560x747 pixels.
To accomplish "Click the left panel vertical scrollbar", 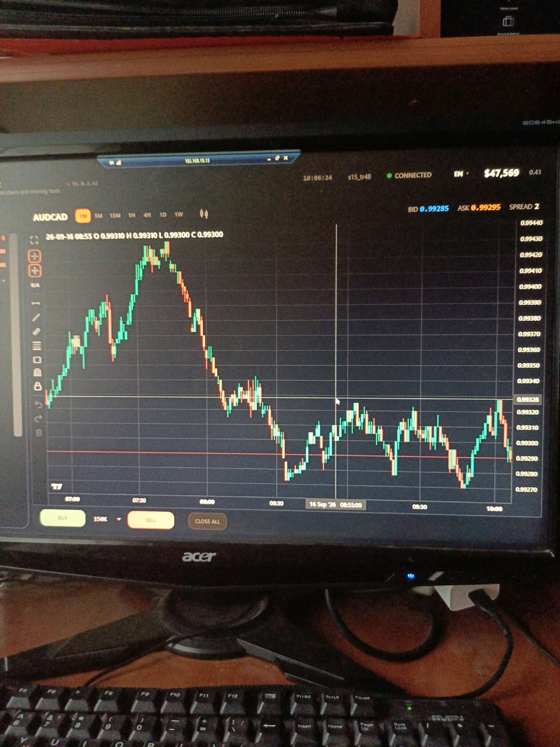I will click(x=17, y=335).
